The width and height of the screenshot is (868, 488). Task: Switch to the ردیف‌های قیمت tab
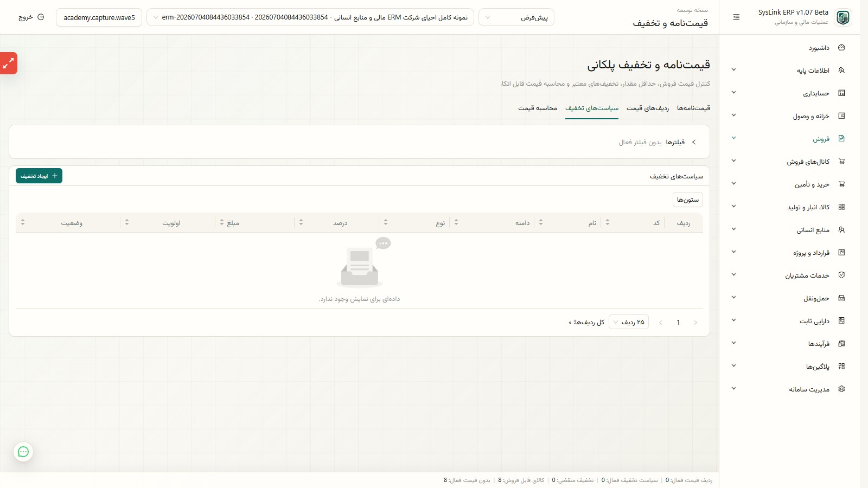pyautogui.click(x=648, y=108)
